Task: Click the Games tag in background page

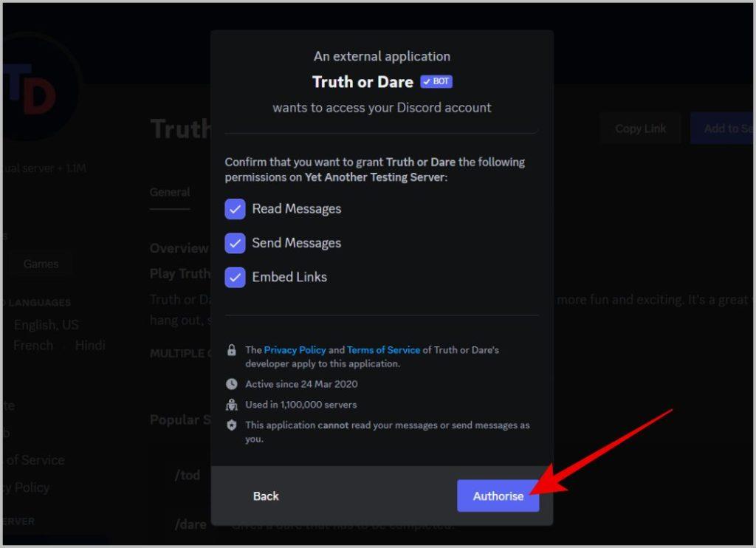Action: [x=41, y=264]
